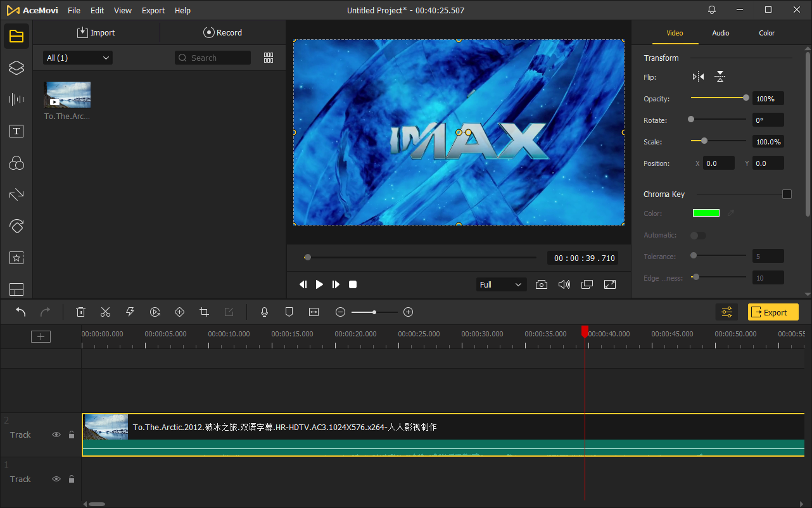The image size is (812, 508).
Task: Click the notification bell in title bar
Action: 712,10
